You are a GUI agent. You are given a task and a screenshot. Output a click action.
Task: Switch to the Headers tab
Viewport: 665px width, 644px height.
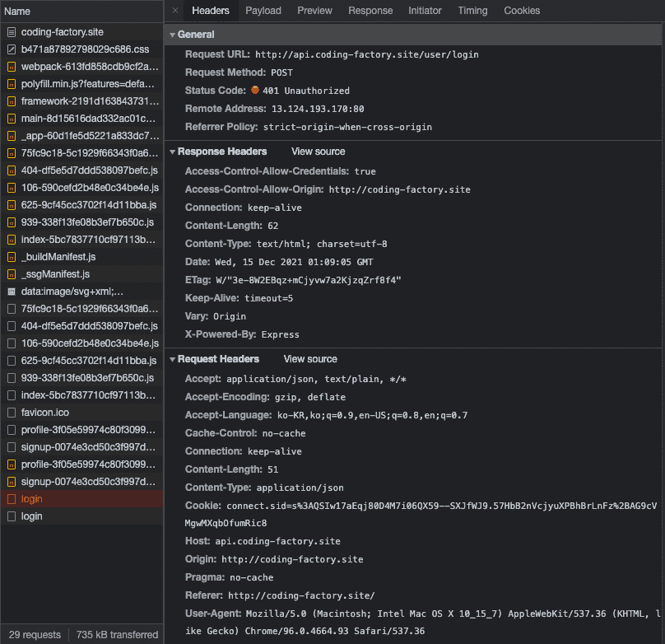(211, 11)
